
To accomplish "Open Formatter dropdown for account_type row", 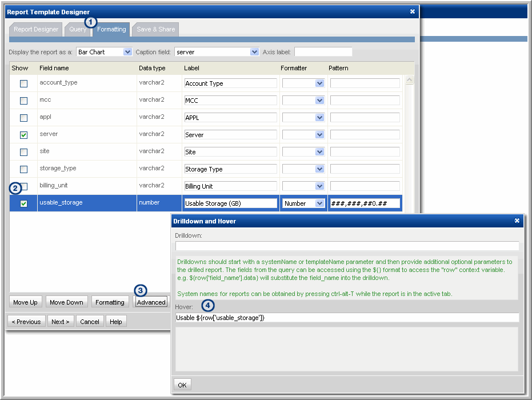I will (319, 83).
